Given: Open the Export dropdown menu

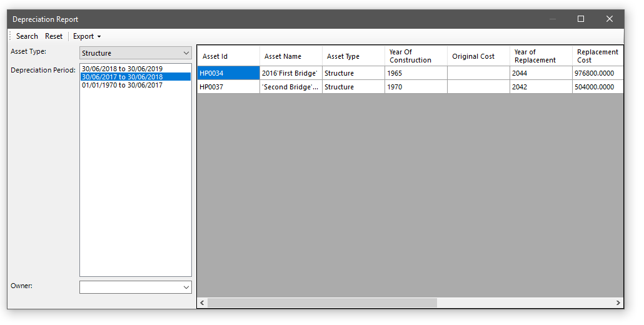Looking at the screenshot, I should point(87,36).
